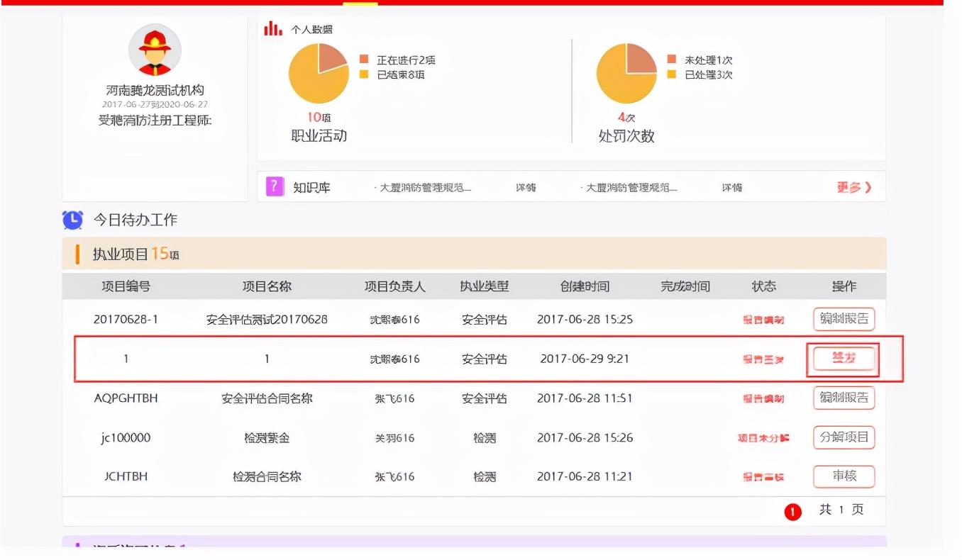Click the 完成时间 column header
Viewport: 962px width, 560px height.
[x=685, y=286]
